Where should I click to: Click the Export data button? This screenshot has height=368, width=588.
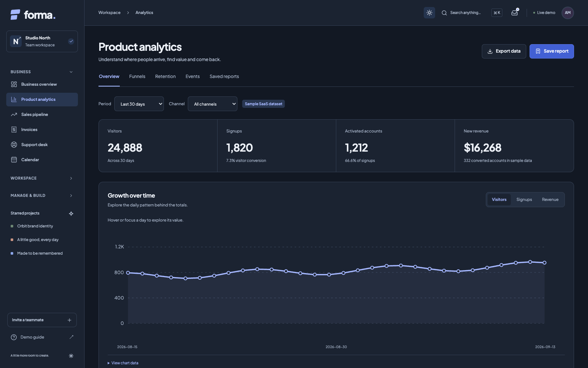pyautogui.click(x=504, y=51)
